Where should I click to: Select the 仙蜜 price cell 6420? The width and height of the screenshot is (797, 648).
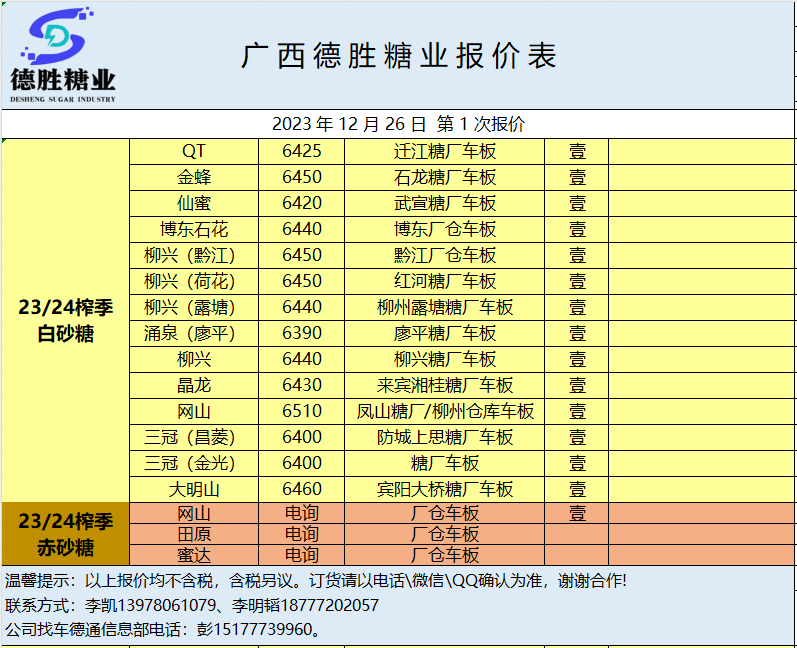[x=302, y=204]
